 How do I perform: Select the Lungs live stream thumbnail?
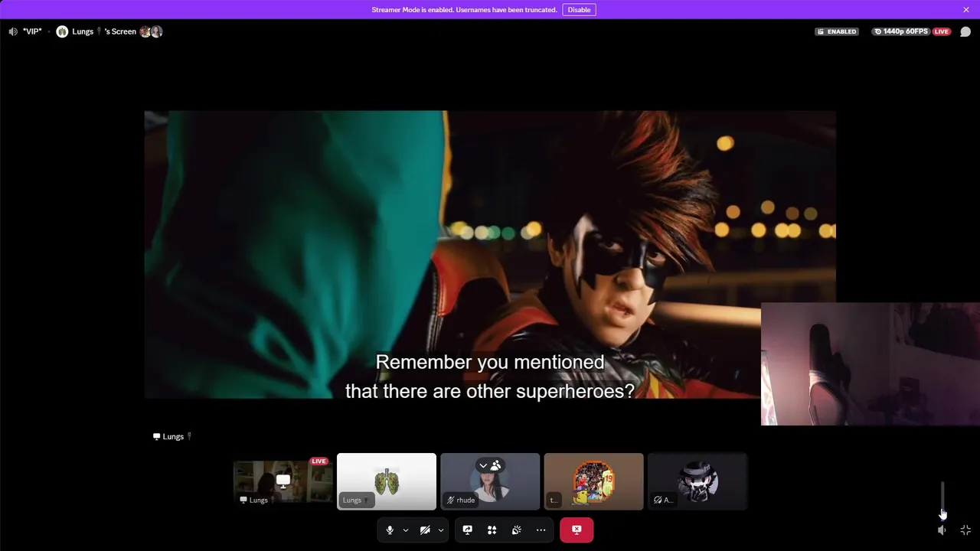[x=283, y=481]
